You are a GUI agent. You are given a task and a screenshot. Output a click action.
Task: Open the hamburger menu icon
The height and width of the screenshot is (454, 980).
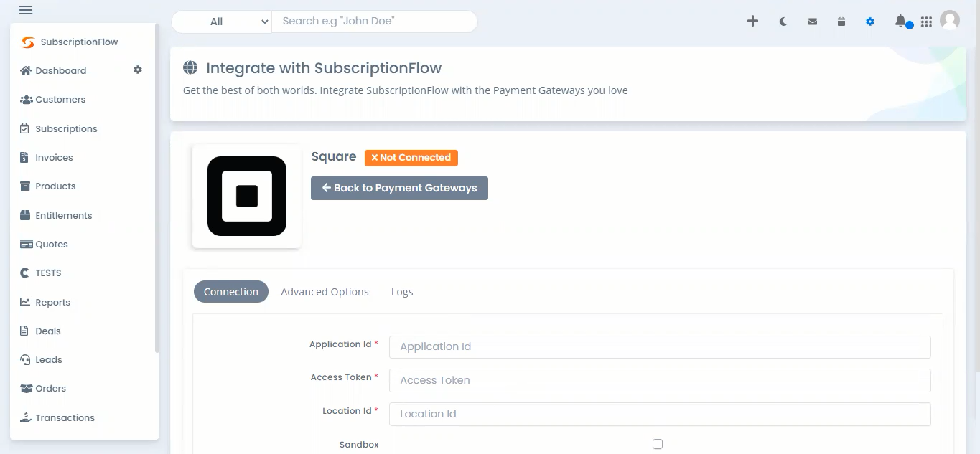pyautogui.click(x=25, y=9)
